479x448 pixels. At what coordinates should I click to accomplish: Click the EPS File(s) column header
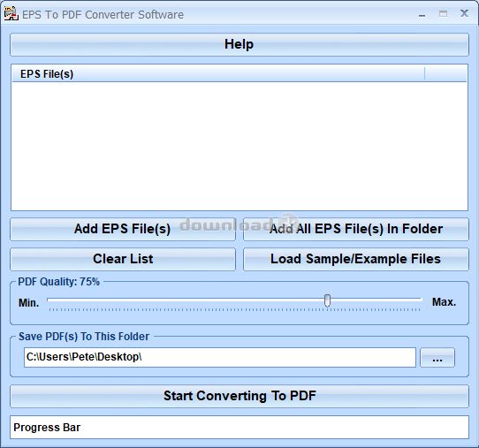tap(218, 74)
